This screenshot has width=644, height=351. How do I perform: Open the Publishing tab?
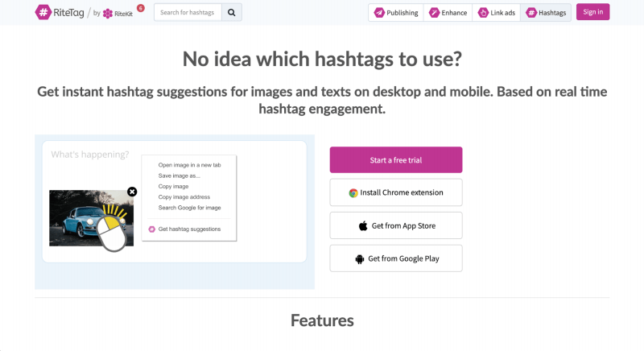396,13
